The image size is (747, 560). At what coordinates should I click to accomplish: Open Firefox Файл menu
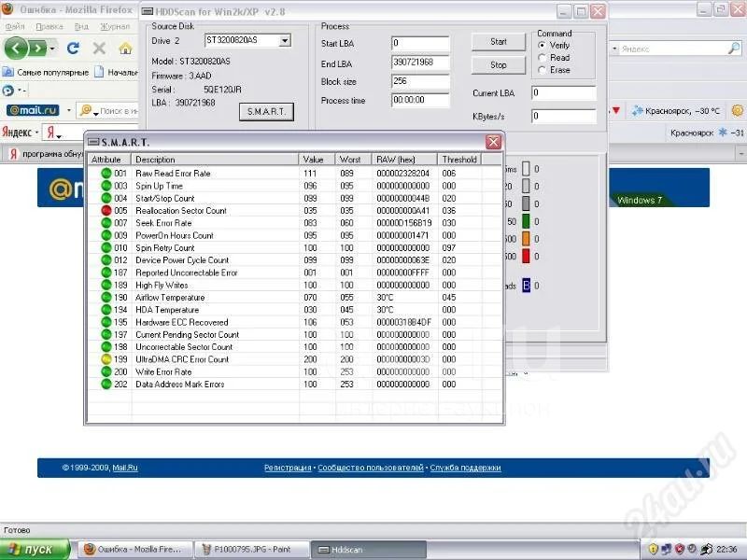click(x=15, y=27)
